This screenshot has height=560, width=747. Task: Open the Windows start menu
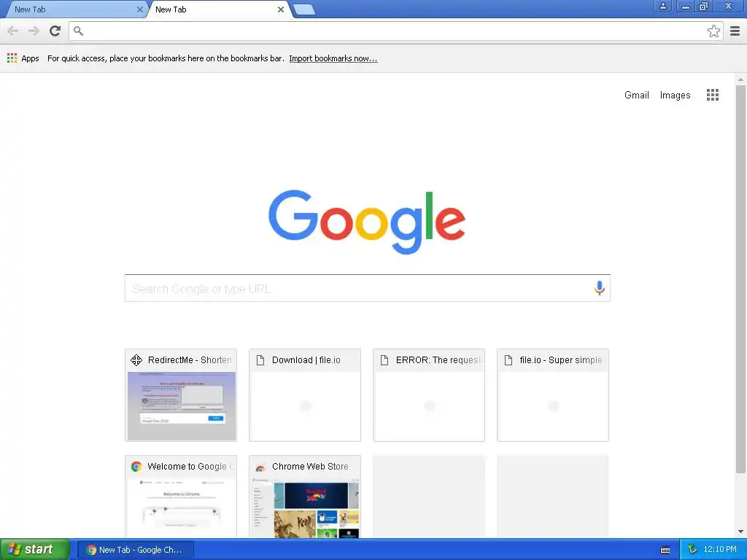pyautogui.click(x=35, y=550)
